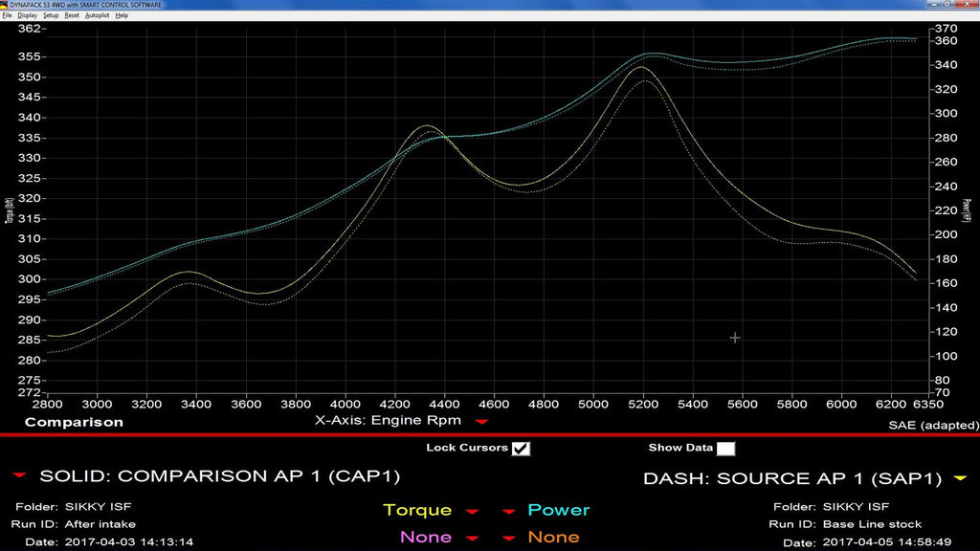The width and height of the screenshot is (980, 551).
Task: Open the DASH source run yellow arrow
Action: point(960,477)
